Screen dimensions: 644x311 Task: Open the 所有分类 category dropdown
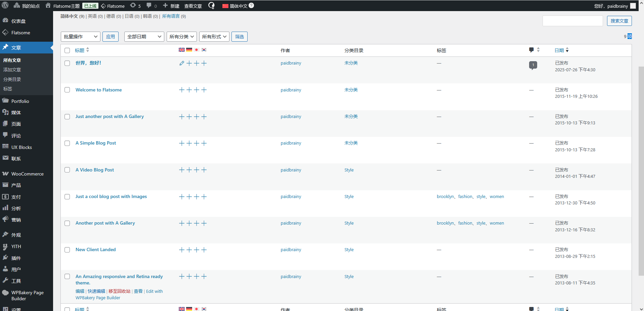coord(182,37)
